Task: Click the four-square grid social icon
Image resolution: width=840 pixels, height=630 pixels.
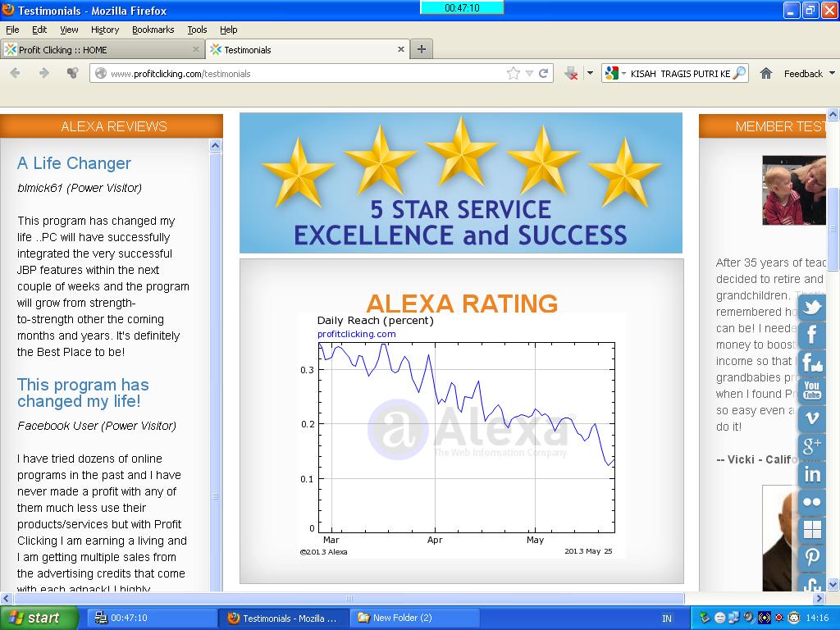Action: coord(812,529)
